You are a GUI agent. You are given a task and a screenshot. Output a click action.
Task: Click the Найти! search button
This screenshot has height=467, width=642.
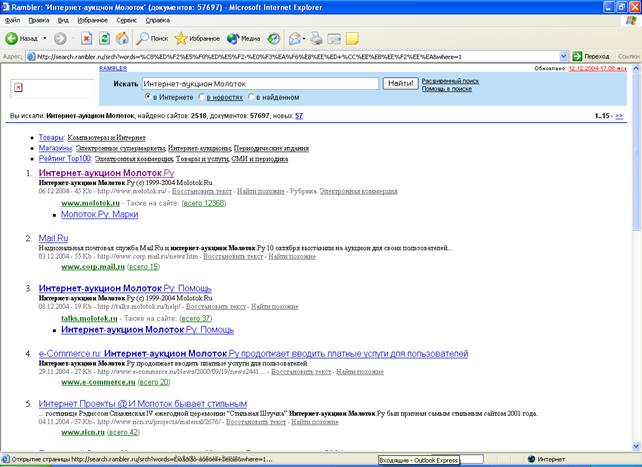(399, 84)
